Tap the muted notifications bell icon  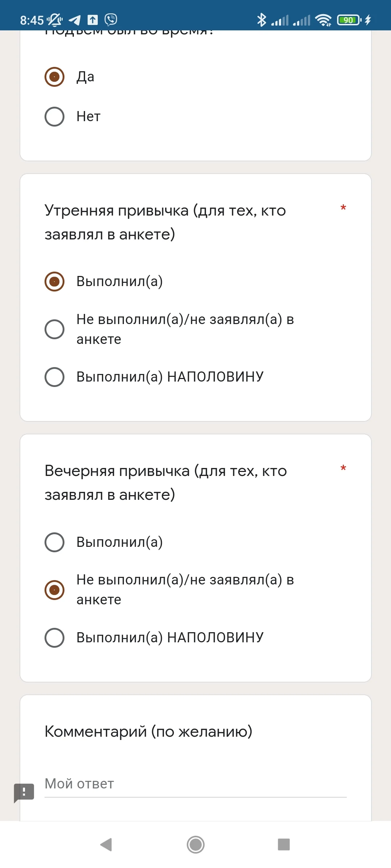tap(54, 20)
